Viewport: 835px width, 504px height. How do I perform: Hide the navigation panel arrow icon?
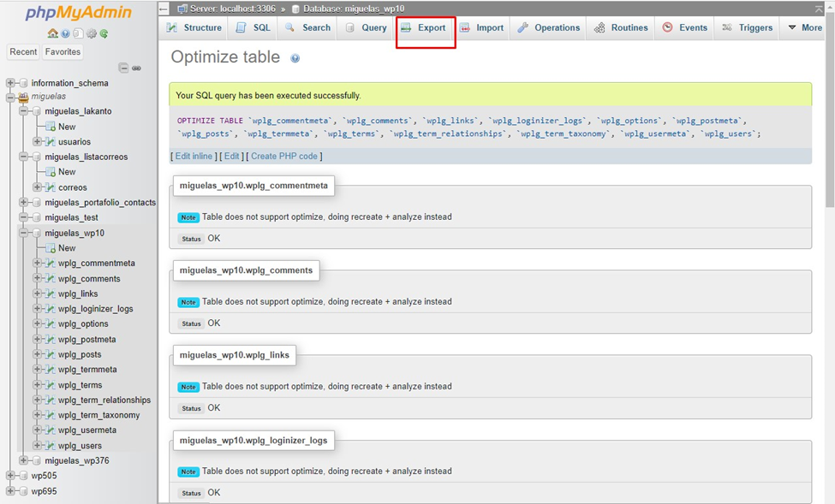164,9
